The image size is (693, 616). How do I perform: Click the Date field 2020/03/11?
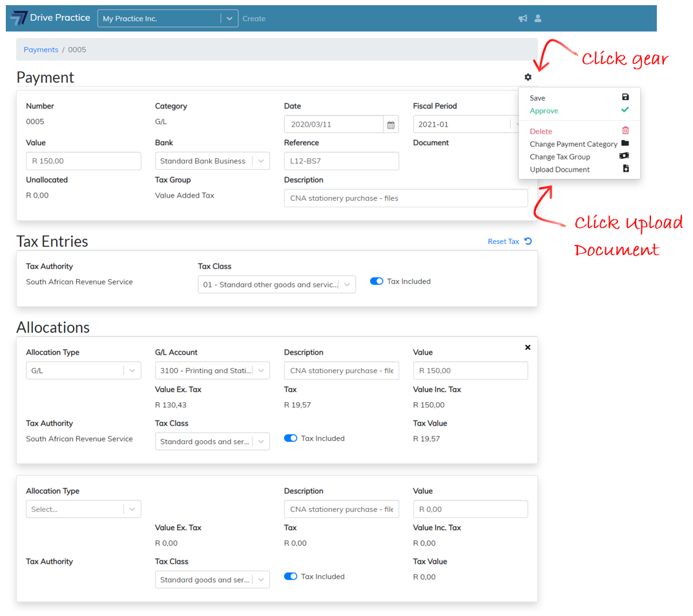pos(334,125)
